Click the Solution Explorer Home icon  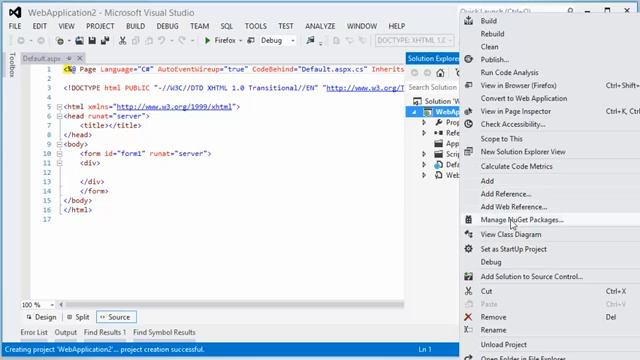tap(440, 73)
